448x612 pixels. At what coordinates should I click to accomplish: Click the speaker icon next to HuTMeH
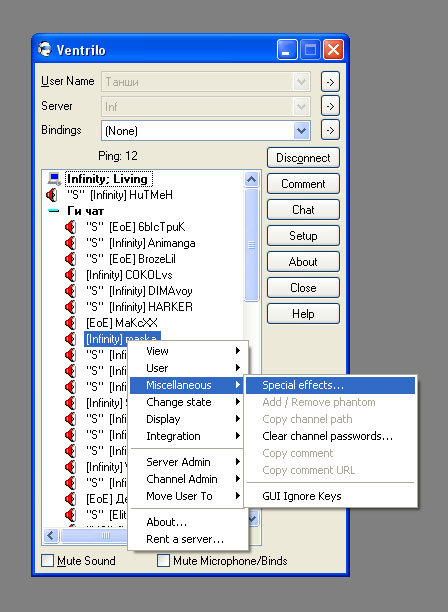pos(52,194)
